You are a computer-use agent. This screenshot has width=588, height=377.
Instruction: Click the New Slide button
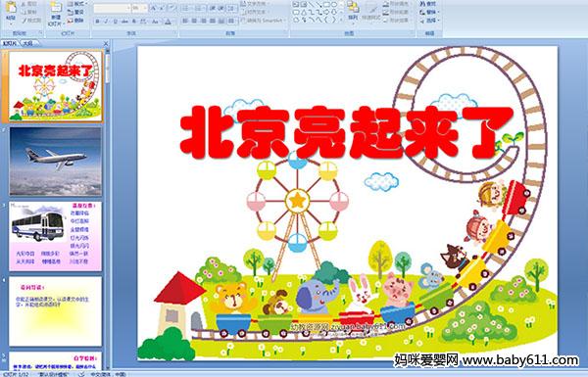click(x=56, y=15)
